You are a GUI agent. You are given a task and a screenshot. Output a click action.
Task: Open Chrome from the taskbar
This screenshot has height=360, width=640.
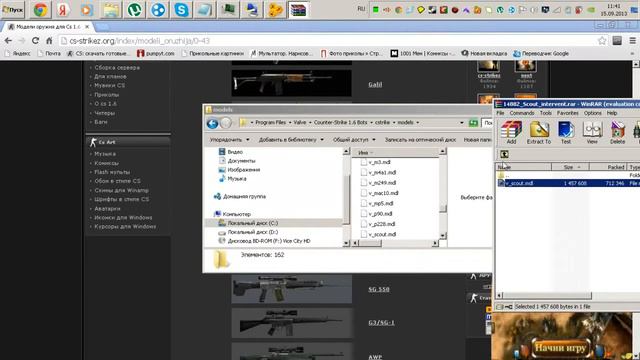[x=40, y=9]
